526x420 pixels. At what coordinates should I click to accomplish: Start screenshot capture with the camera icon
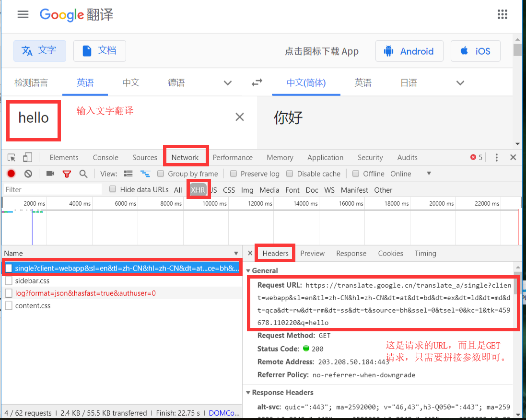[x=50, y=174]
